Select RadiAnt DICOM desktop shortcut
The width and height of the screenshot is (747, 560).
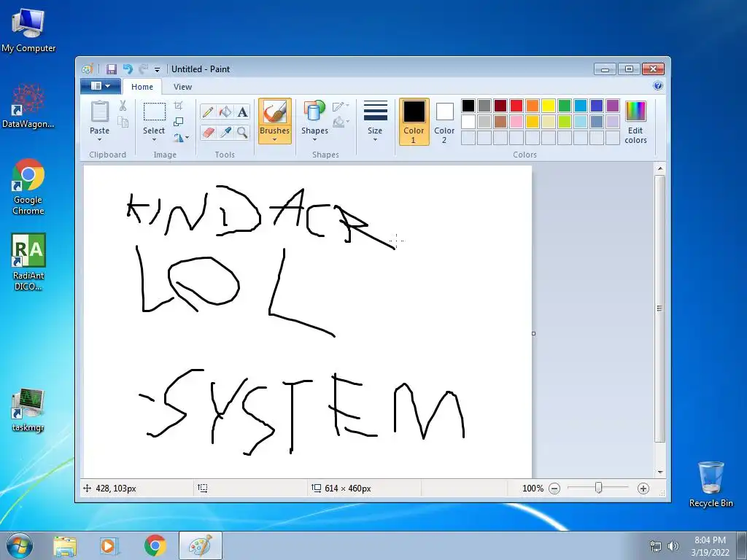click(28, 262)
